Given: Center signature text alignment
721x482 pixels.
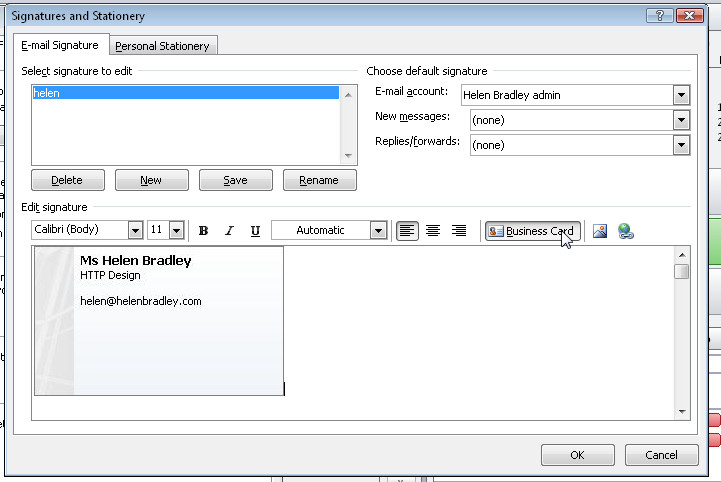Looking at the screenshot, I should [x=433, y=230].
